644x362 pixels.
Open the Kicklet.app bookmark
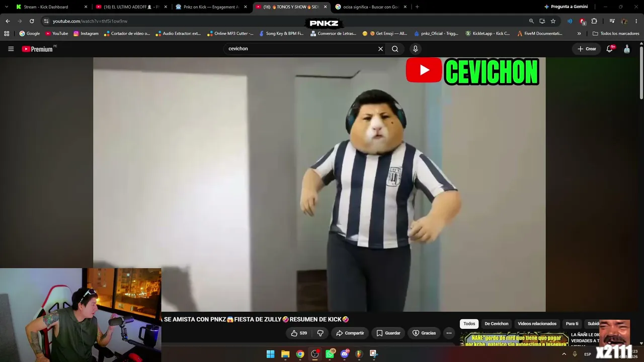488,34
